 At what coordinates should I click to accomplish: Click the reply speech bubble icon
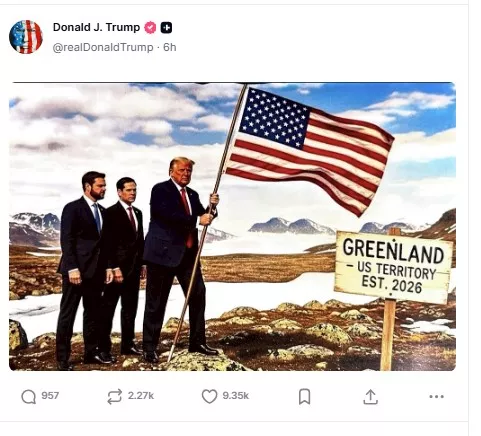click(x=29, y=397)
